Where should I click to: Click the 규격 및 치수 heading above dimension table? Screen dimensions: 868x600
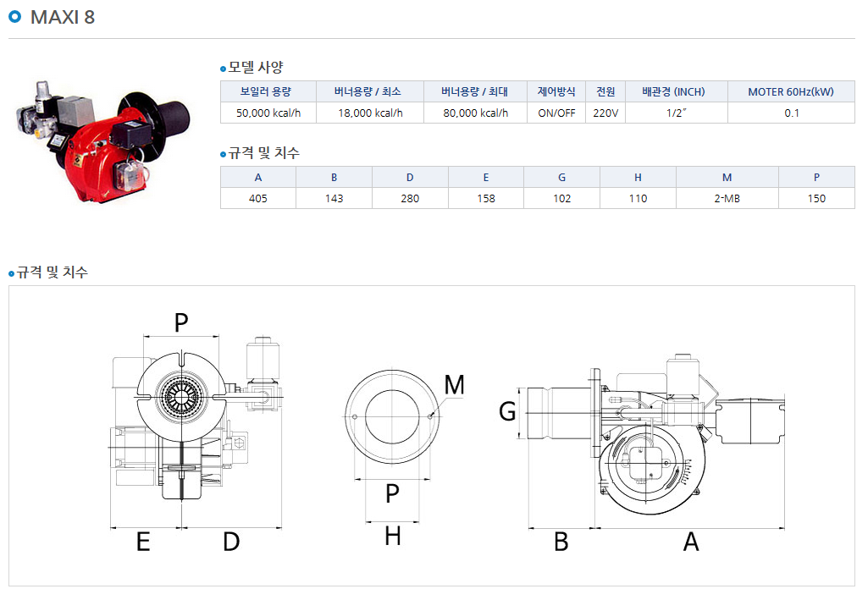coord(264,153)
